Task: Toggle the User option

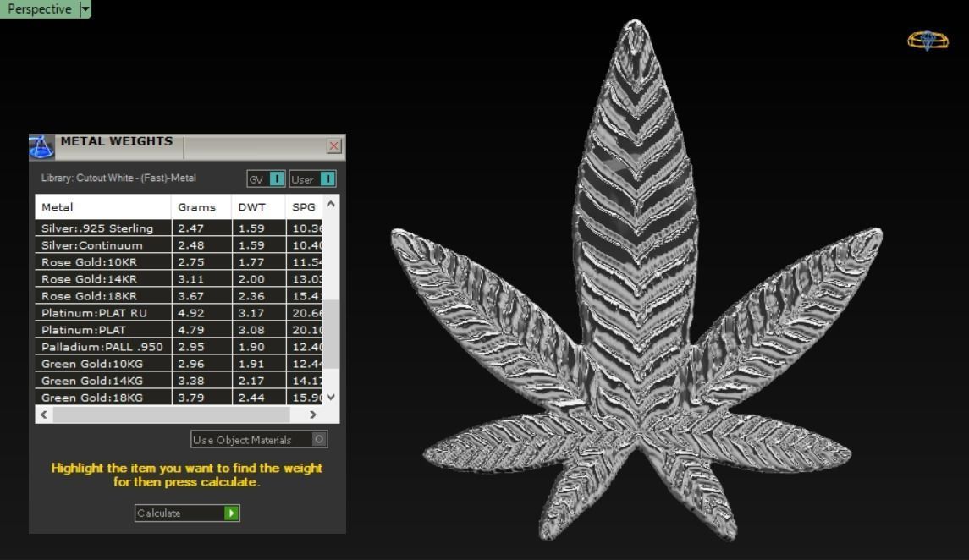Action: [x=312, y=179]
